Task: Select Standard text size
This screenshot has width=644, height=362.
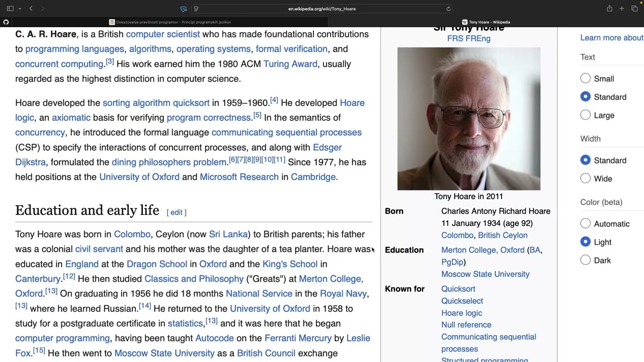Action: (x=585, y=97)
